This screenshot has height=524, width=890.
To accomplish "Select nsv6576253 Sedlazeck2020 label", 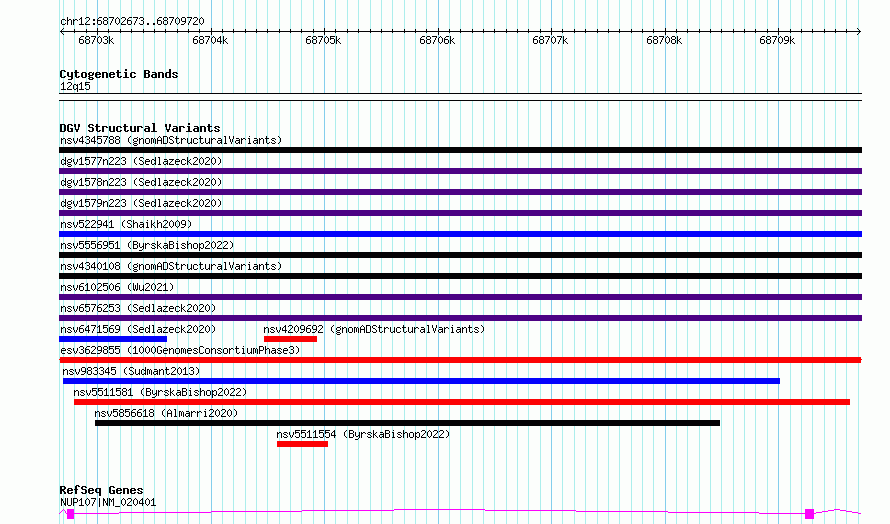I will pyautogui.click(x=138, y=308).
